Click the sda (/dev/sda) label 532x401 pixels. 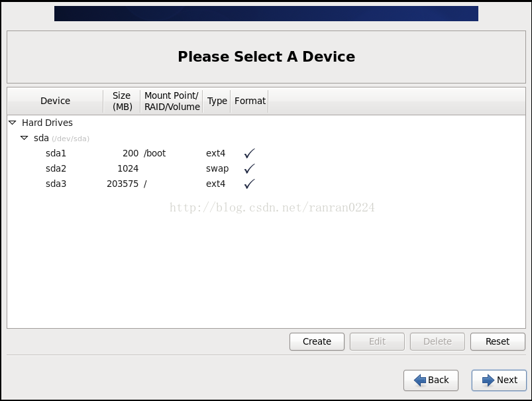tap(62, 138)
